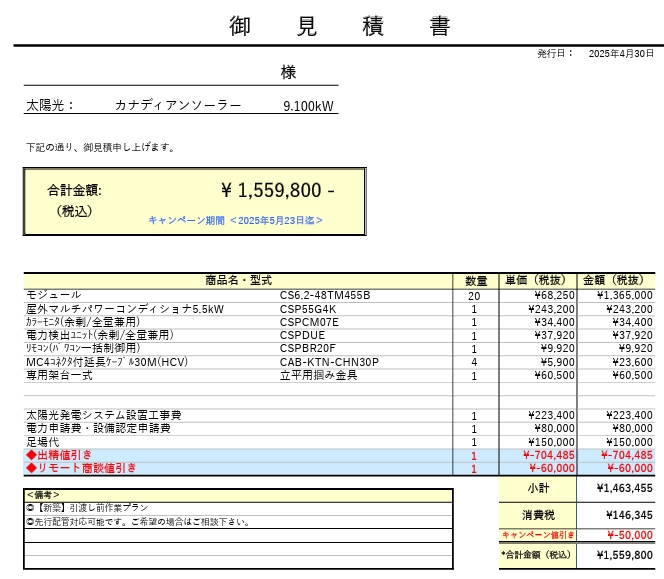Select the issue date 2025年4月30日
Screen dimensions: 664x579
(621, 53)
